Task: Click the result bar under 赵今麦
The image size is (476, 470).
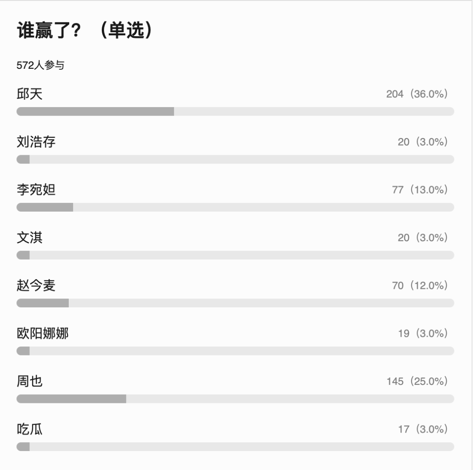Action: coord(43,303)
